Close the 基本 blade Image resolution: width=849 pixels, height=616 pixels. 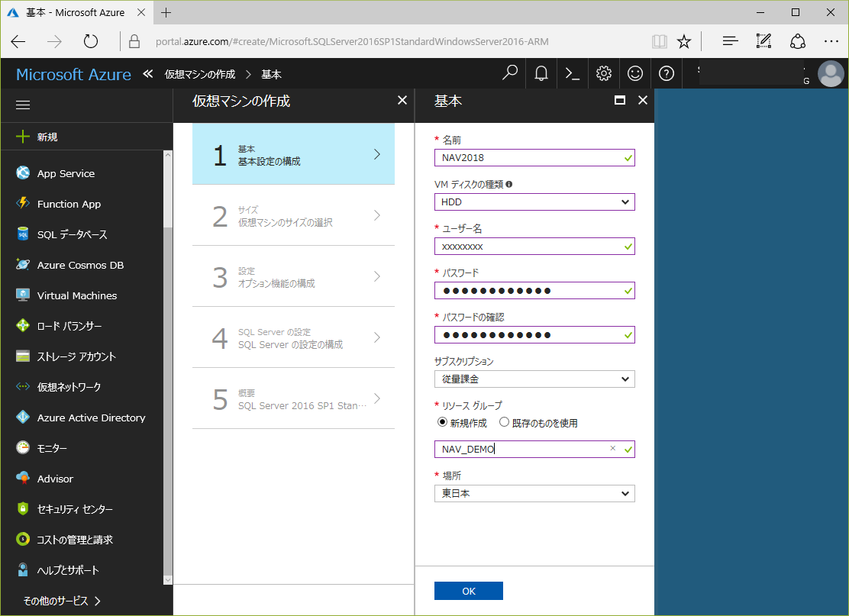pyautogui.click(x=643, y=100)
